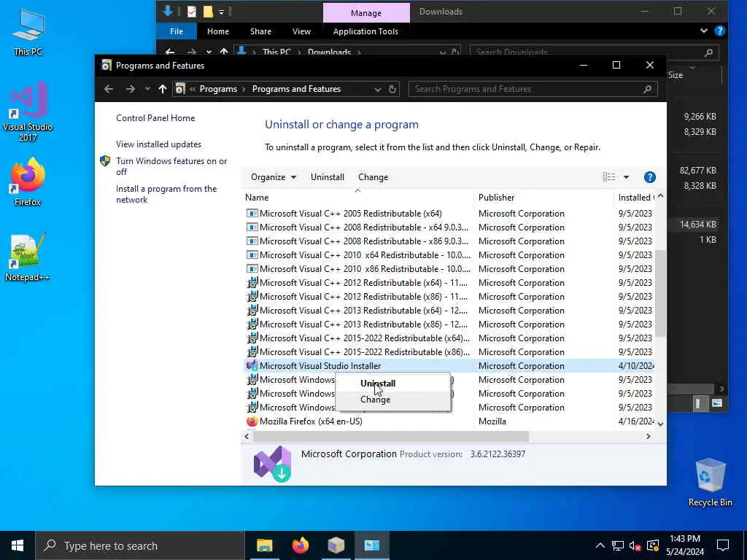The image size is (747, 560).
Task: Click the Manage tab in Downloads window
Action: click(366, 13)
